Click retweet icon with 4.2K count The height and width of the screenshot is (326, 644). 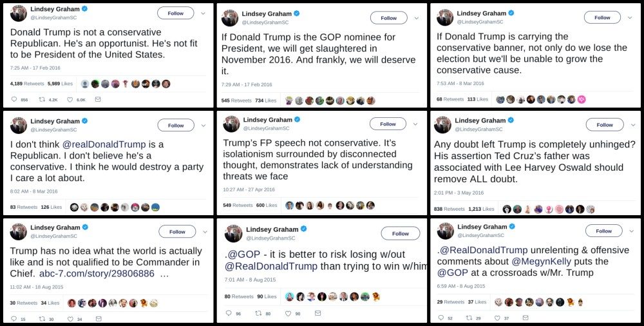point(42,100)
